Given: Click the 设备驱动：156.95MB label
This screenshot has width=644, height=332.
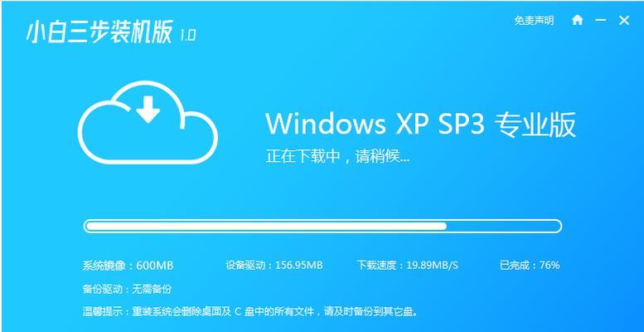Looking at the screenshot, I should click(x=274, y=266).
